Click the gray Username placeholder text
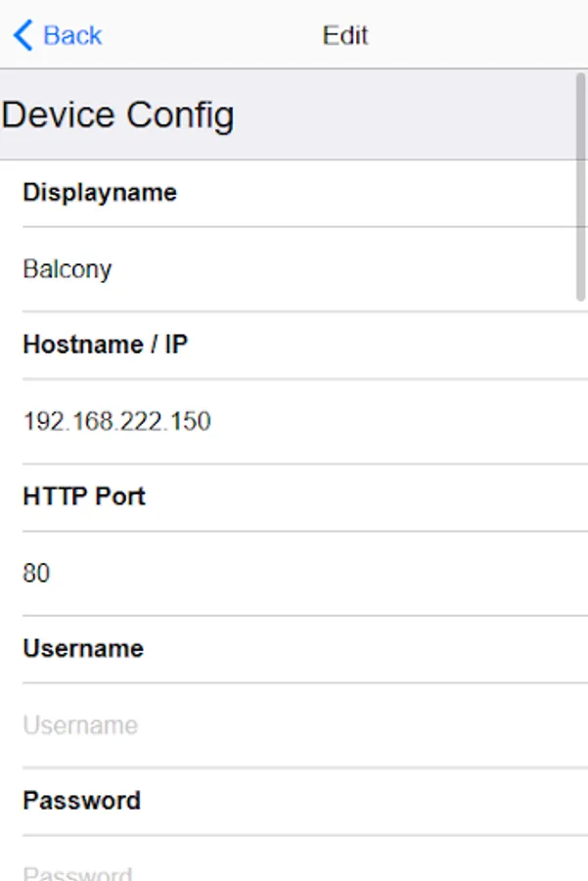 pyautogui.click(x=80, y=725)
